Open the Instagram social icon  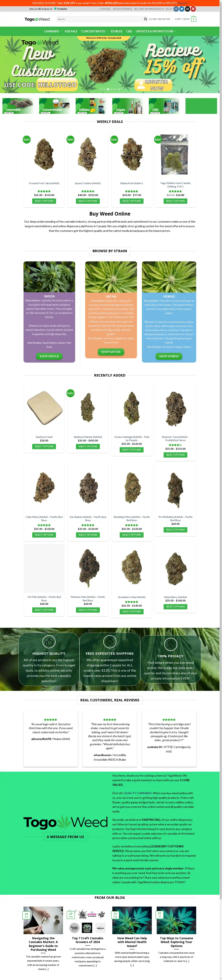point(176,9)
